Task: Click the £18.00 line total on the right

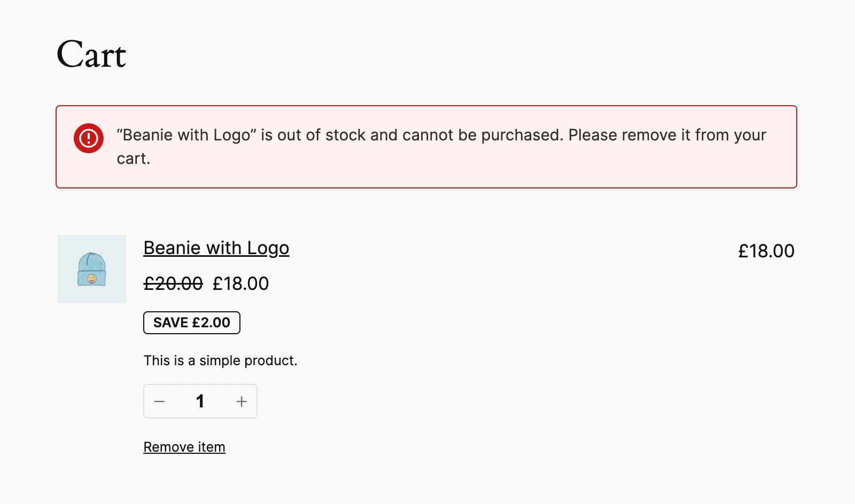Action: pos(766,251)
